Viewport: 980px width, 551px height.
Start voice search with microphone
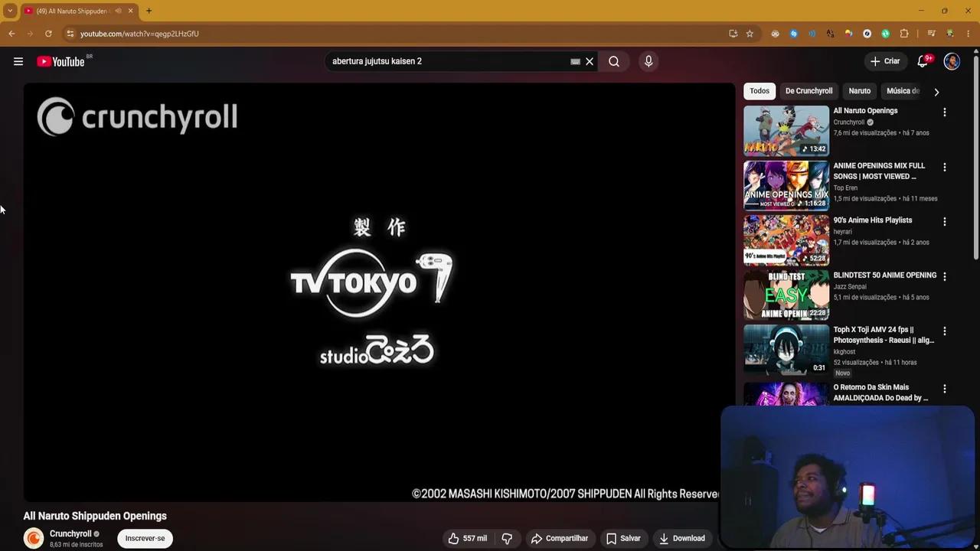(x=648, y=61)
